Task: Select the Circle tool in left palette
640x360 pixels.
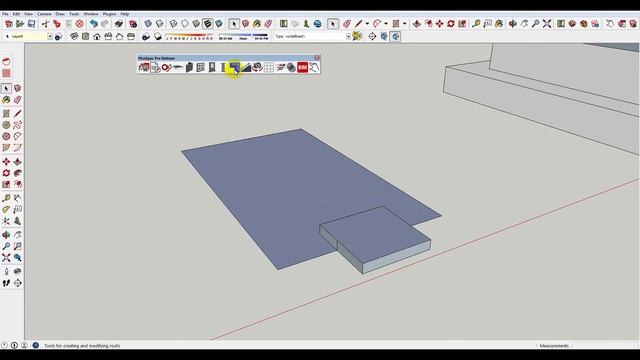Action: pyautogui.click(x=6, y=125)
